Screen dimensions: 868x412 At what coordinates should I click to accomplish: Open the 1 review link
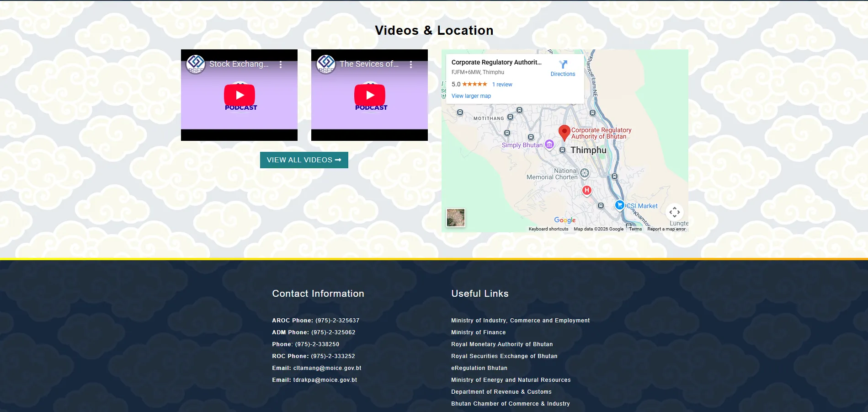pyautogui.click(x=502, y=85)
